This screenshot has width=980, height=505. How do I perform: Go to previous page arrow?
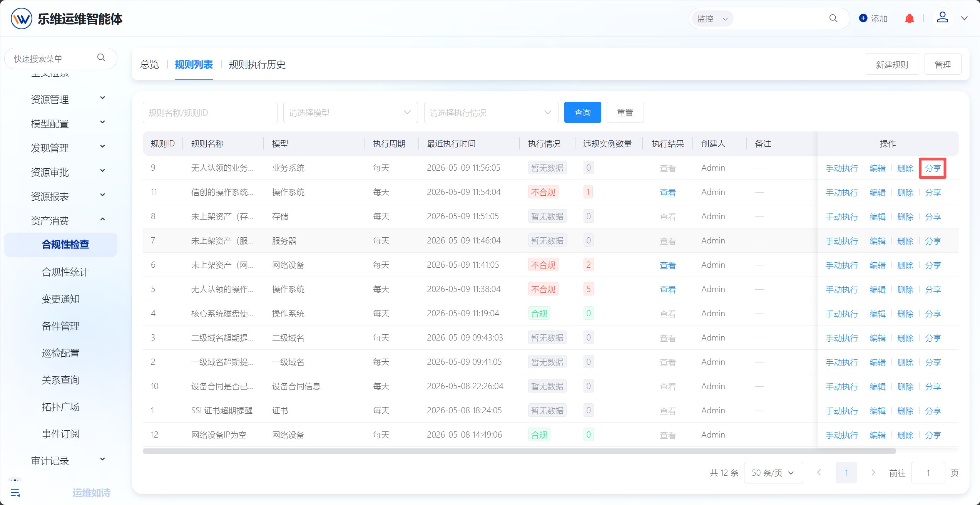(819, 473)
